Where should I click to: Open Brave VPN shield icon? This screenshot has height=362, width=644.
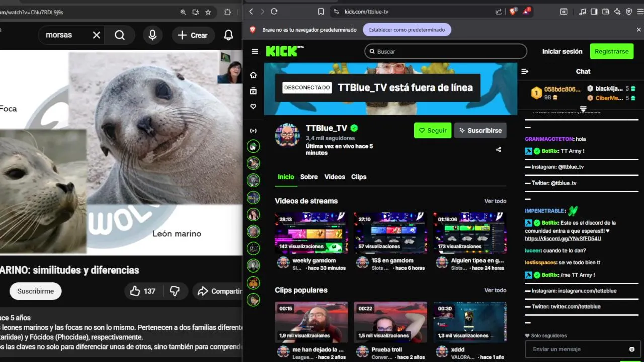point(629,11)
